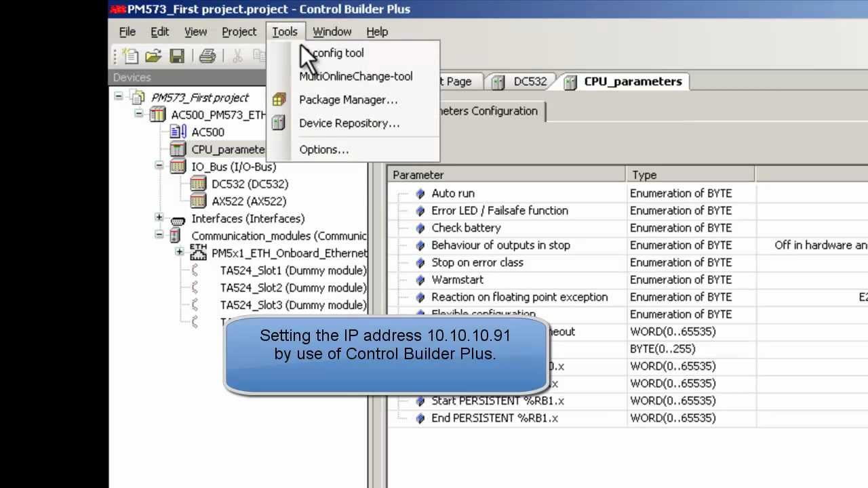Click the Type column header
The width and height of the screenshot is (868, 488).
(x=690, y=175)
